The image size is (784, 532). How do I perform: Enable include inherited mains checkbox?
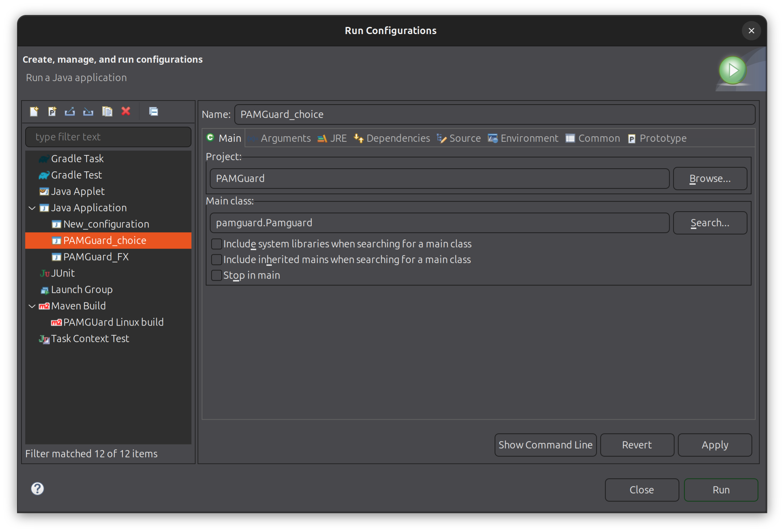[x=216, y=260]
